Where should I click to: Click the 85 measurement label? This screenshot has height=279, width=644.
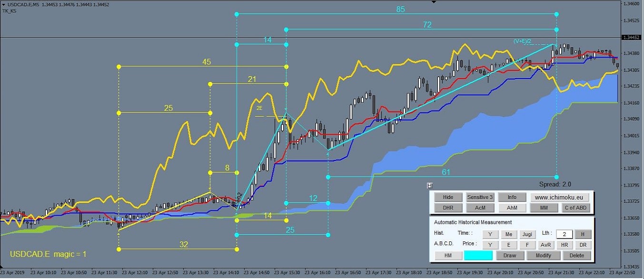click(401, 9)
